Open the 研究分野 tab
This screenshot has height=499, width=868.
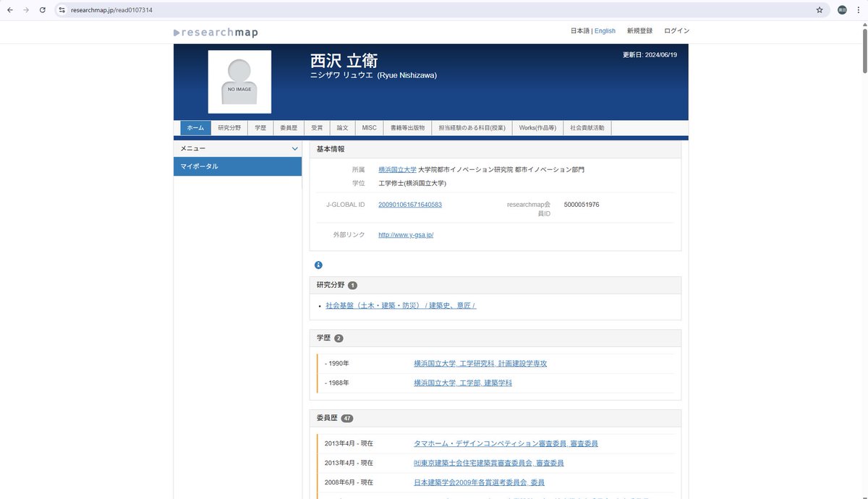pos(229,128)
